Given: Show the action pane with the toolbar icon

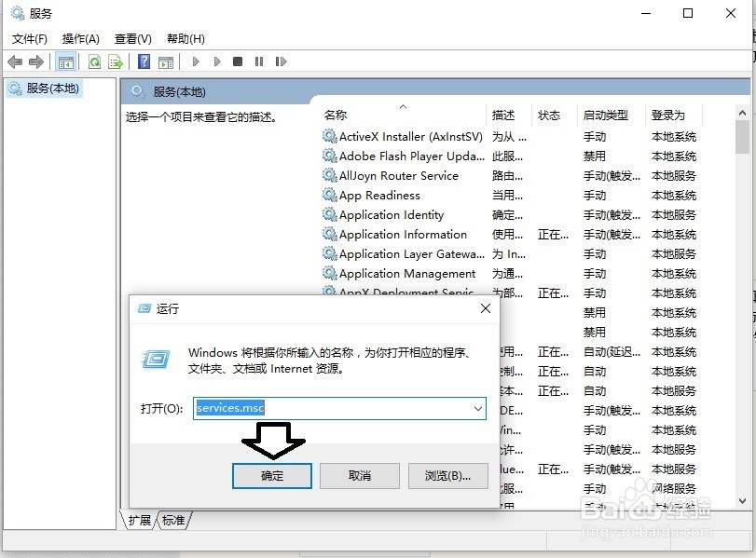Looking at the screenshot, I should point(168,61).
